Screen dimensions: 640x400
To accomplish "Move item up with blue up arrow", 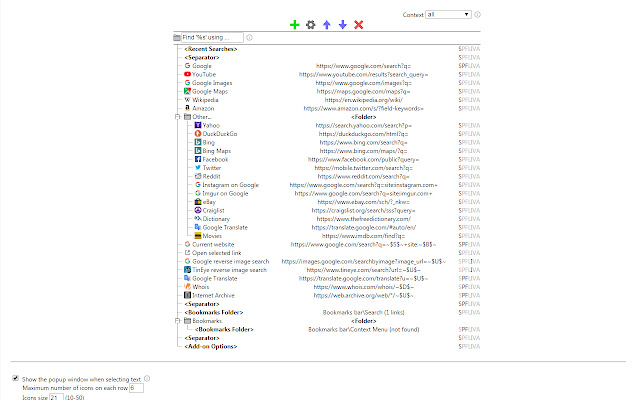I will pyautogui.click(x=327, y=25).
